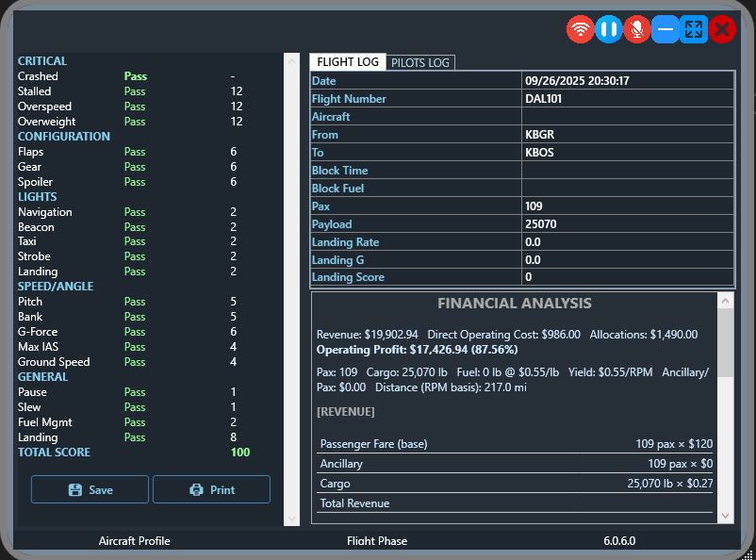
Task: Click the Aircraft Profile status bar label
Action: (x=134, y=541)
